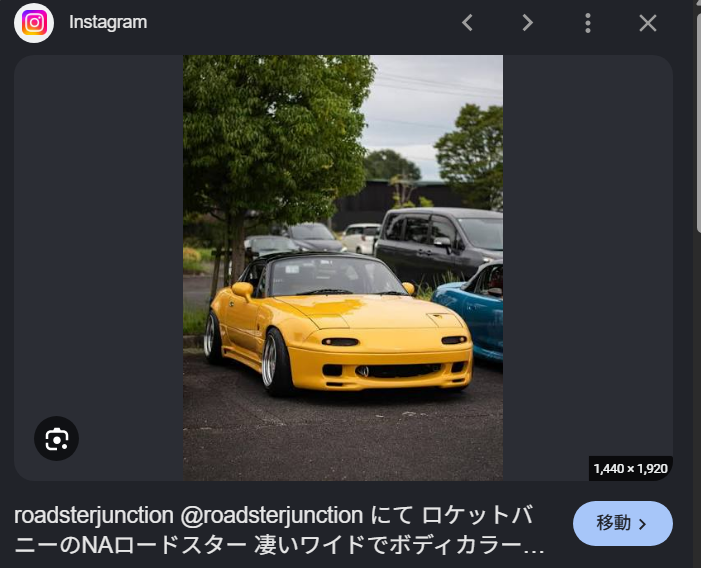The image size is (701, 568).
Task: Click the Instagram logo icon
Action: 34,23
